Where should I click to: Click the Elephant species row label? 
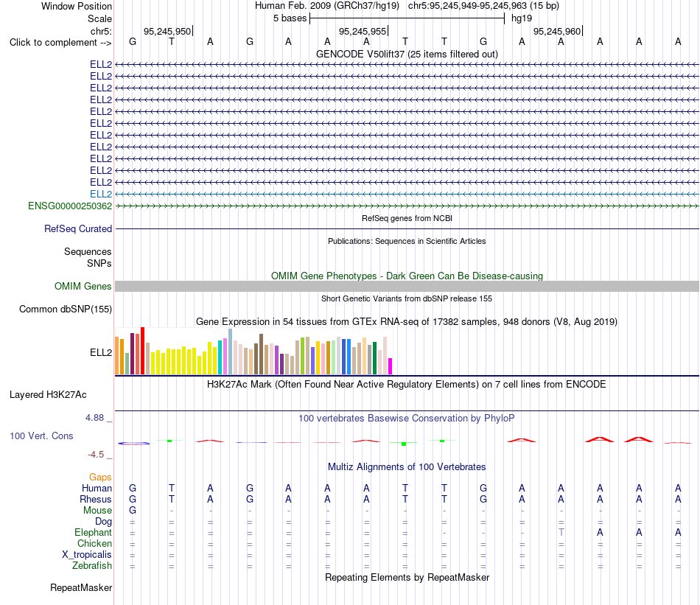[x=93, y=533]
